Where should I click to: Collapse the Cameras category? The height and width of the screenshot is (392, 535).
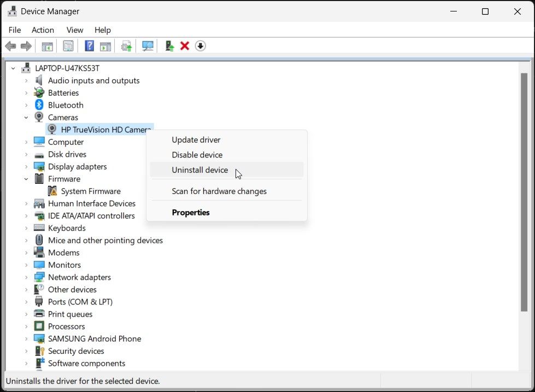click(26, 118)
